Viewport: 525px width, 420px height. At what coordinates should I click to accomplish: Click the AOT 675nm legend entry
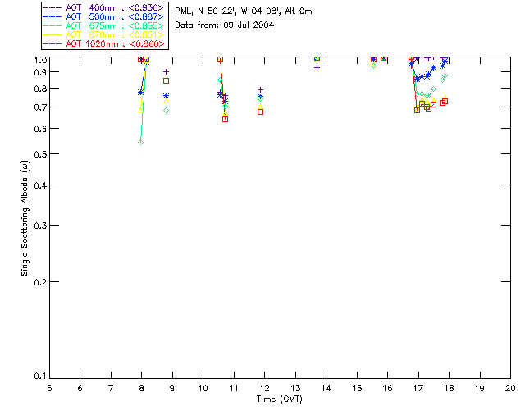click(x=103, y=25)
